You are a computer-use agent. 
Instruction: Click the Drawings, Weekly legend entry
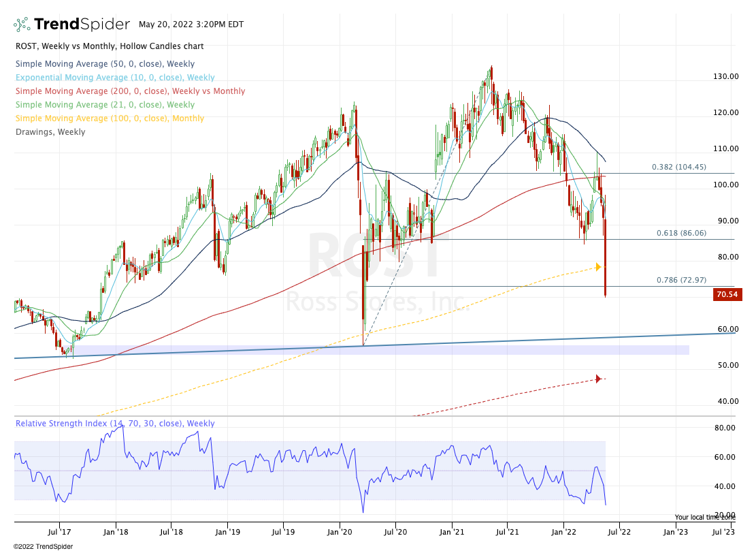[50, 132]
